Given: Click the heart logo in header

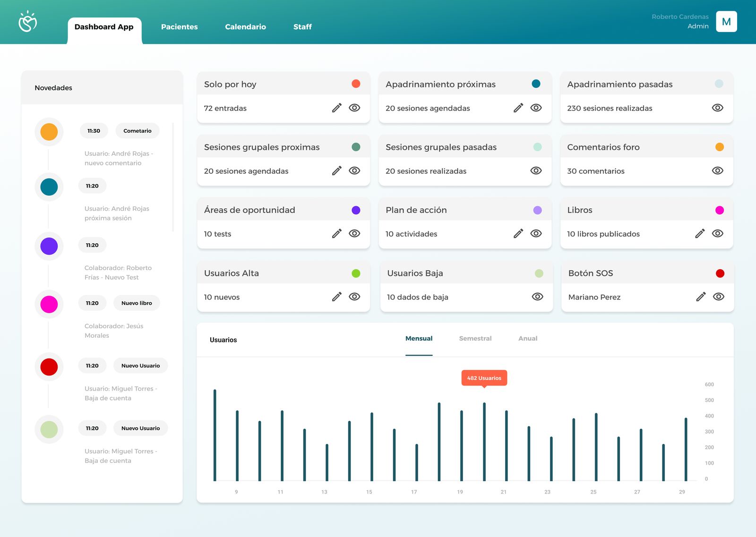Looking at the screenshot, I should click(27, 21).
